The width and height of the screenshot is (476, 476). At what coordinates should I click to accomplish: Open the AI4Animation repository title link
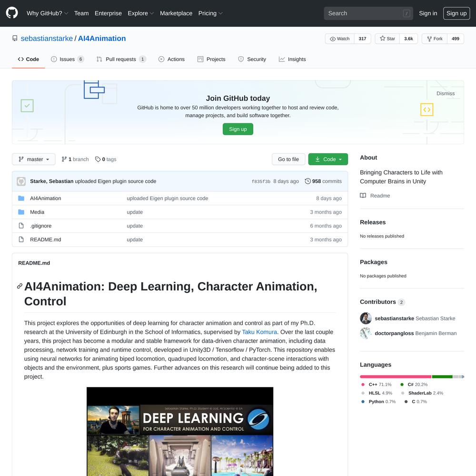[102, 39]
